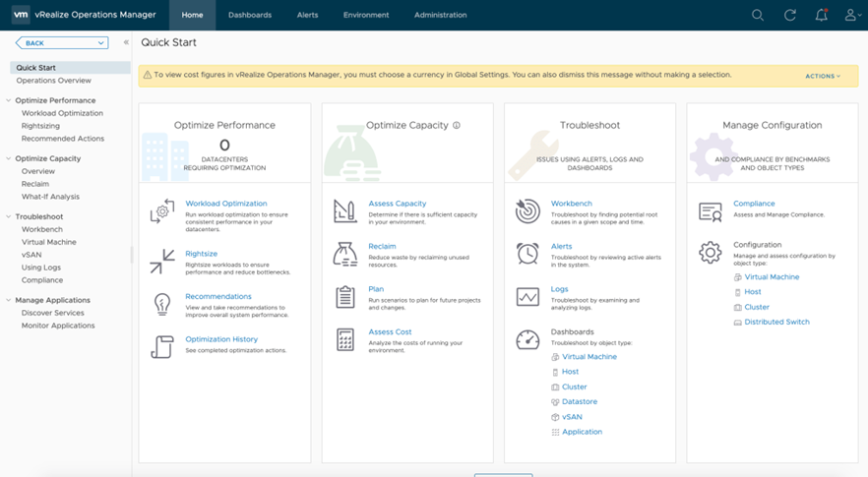Open the Workbench link in Troubleshoot card

click(571, 204)
